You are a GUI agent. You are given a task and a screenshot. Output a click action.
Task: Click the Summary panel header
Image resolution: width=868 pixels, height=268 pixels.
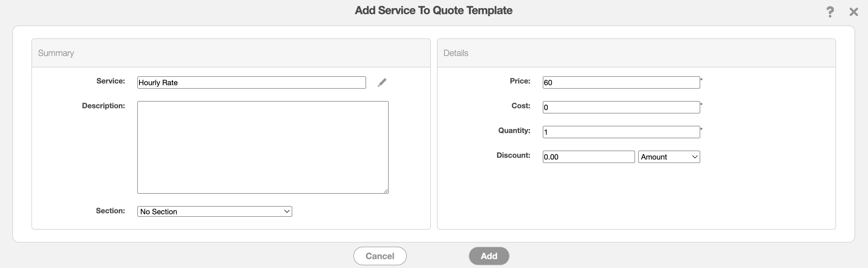(x=56, y=53)
